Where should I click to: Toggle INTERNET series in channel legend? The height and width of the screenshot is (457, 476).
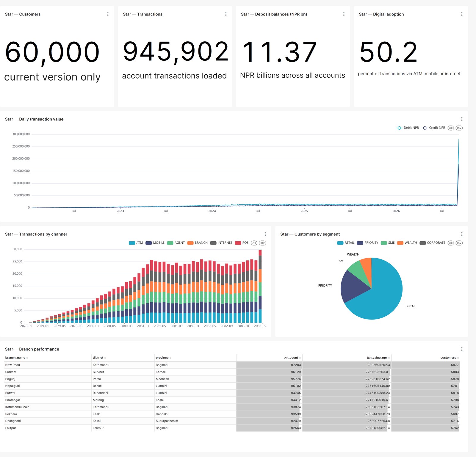(221, 243)
